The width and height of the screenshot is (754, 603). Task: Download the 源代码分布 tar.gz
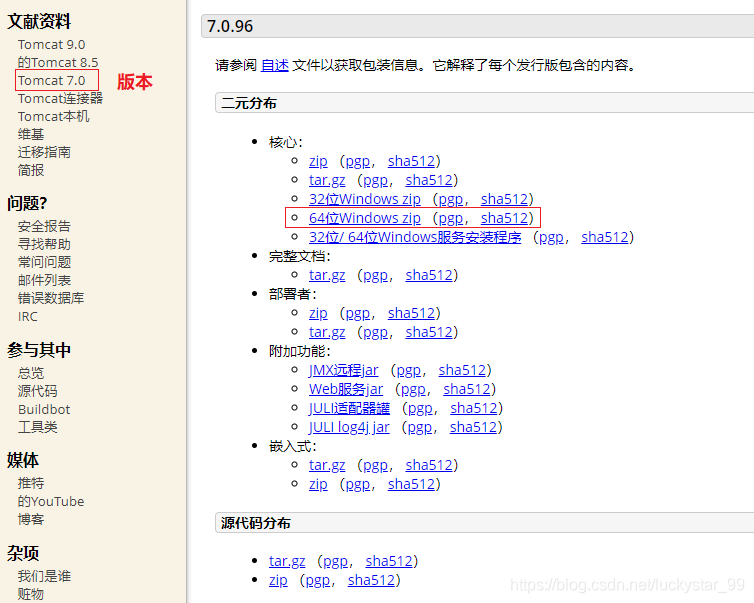point(287,561)
